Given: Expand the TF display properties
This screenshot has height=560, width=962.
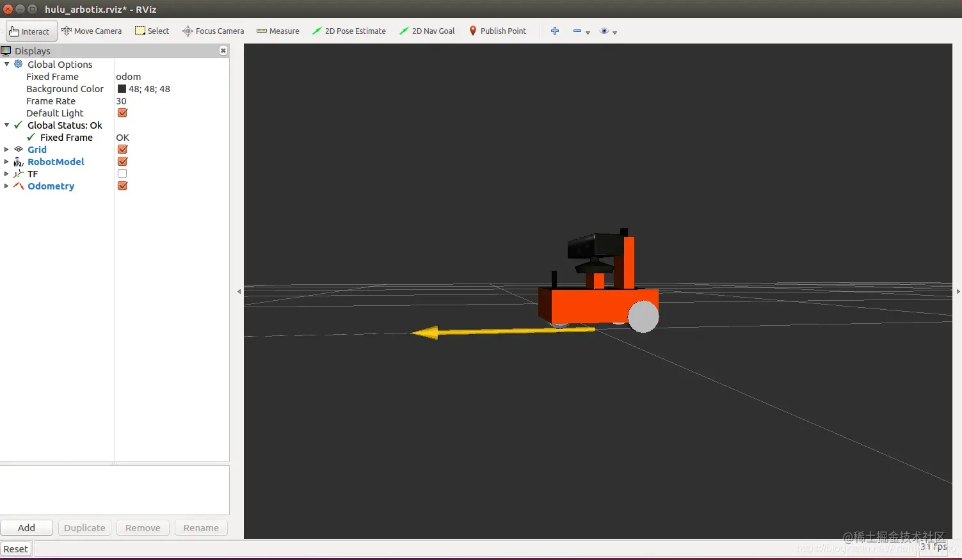Looking at the screenshot, I should [x=6, y=173].
